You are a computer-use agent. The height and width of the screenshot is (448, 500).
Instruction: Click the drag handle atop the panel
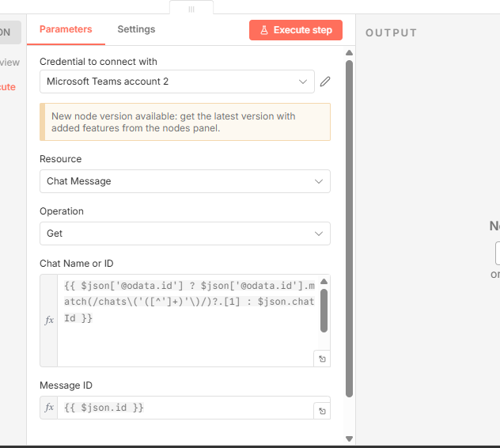coord(191,9)
